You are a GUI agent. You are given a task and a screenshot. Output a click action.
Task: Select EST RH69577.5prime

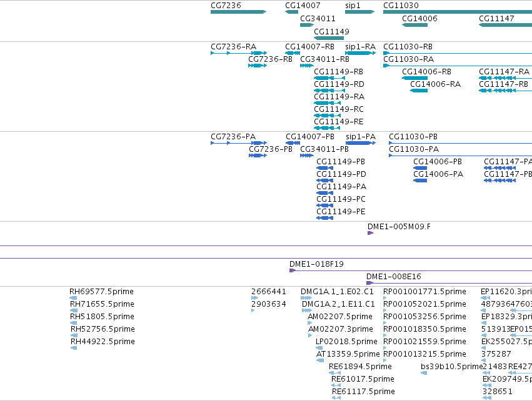coord(101,292)
